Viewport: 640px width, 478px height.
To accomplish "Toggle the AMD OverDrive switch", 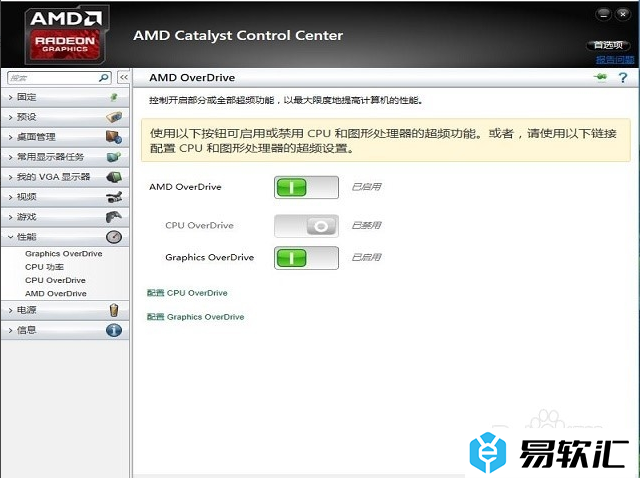I will [x=306, y=187].
